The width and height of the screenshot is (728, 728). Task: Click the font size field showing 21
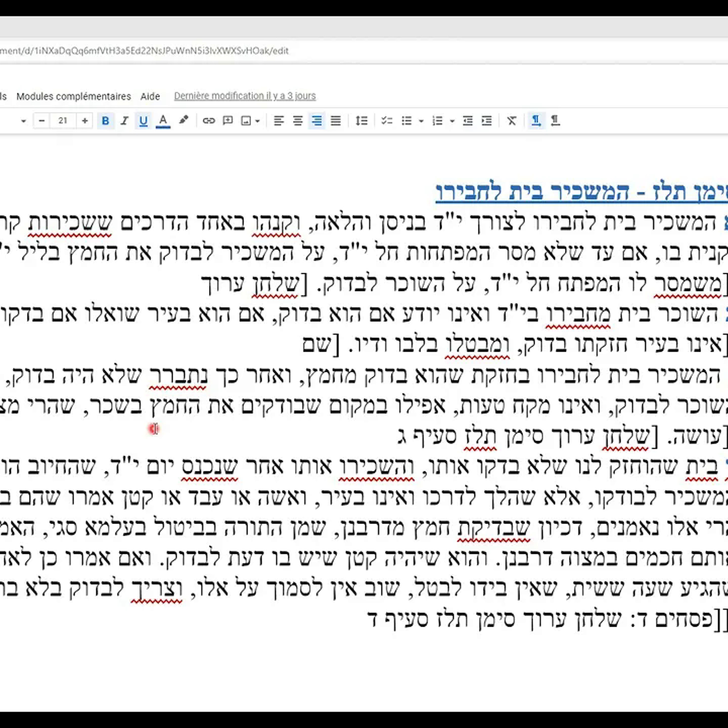[63, 121]
